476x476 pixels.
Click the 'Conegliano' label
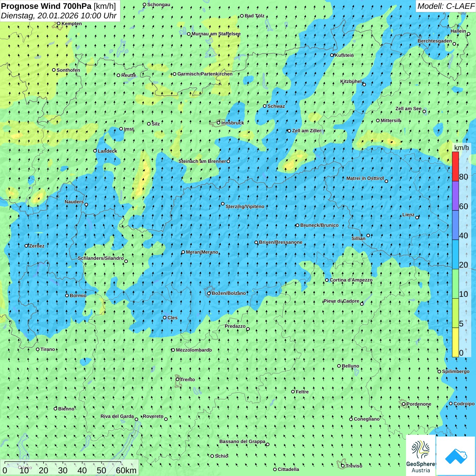(367, 419)
